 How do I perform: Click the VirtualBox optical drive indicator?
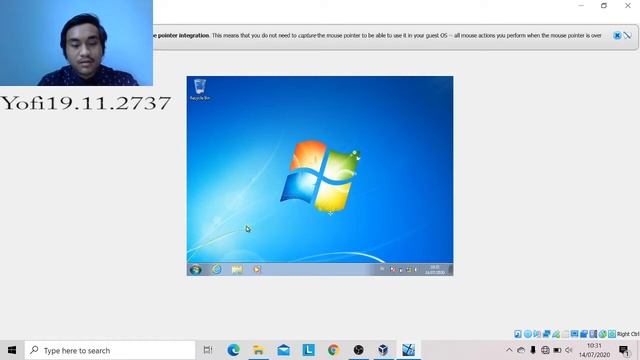tap(528, 334)
